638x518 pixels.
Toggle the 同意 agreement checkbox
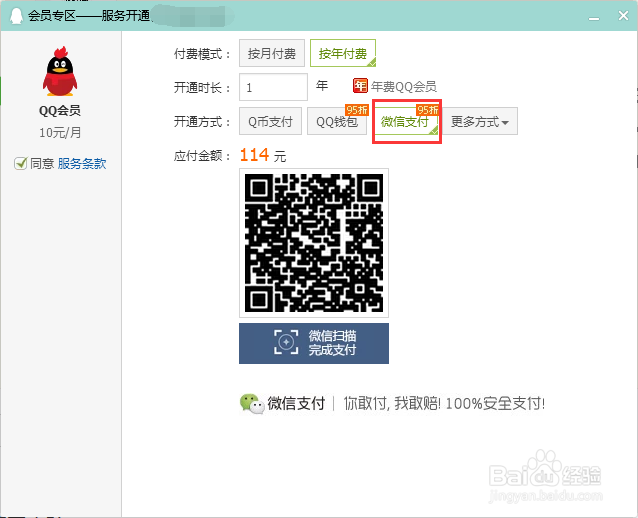click(x=20, y=164)
